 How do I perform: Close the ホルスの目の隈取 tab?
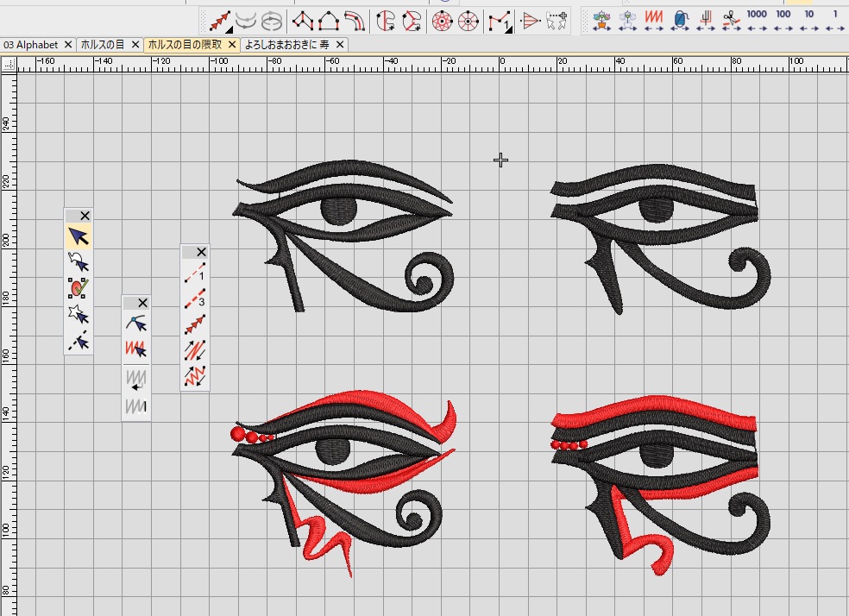[x=232, y=45]
